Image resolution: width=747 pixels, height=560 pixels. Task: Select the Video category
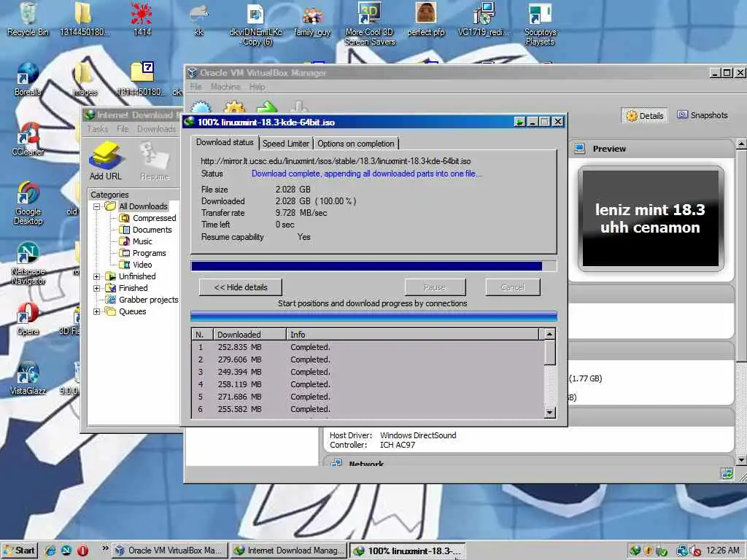(x=136, y=265)
